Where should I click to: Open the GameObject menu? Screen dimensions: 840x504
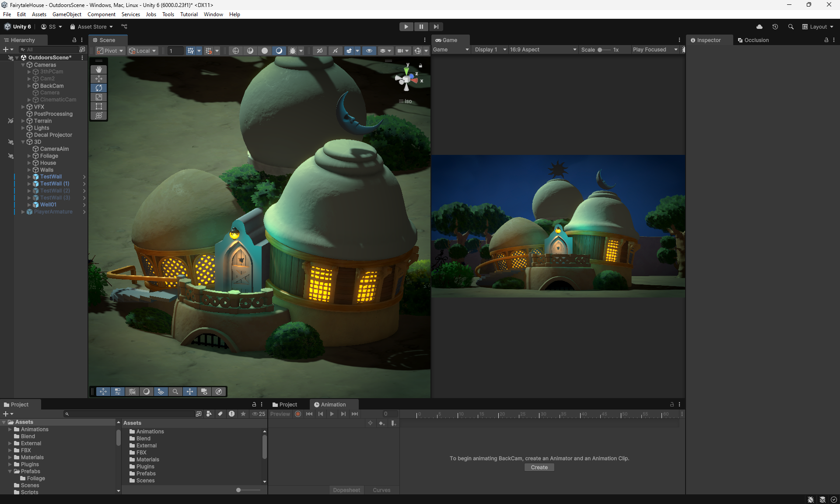click(66, 14)
